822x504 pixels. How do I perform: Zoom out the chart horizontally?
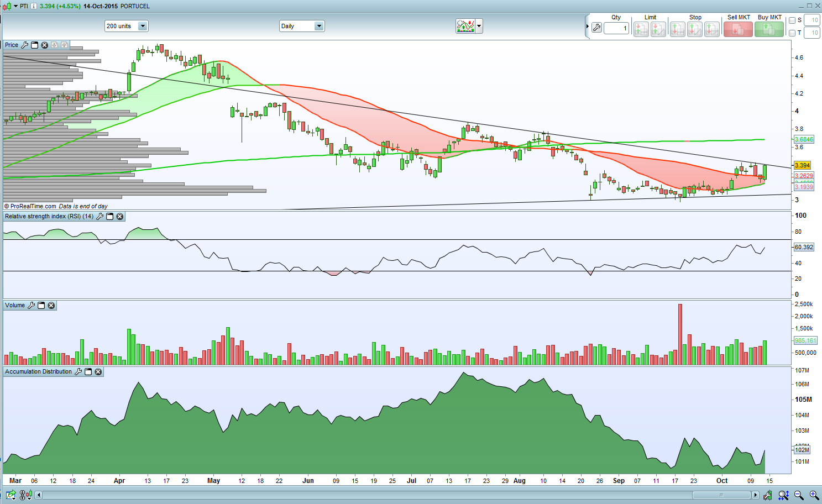[x=799, y=495]
